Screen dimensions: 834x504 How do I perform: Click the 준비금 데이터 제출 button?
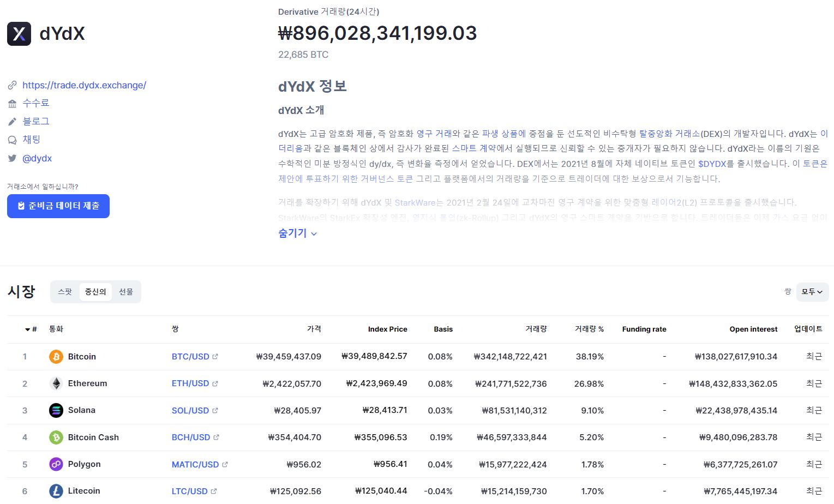(58, 206)
